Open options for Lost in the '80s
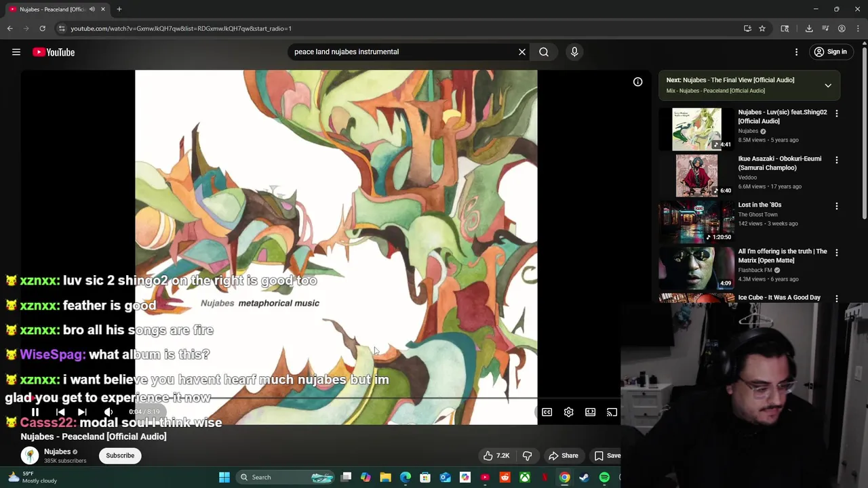 point(837,206)
